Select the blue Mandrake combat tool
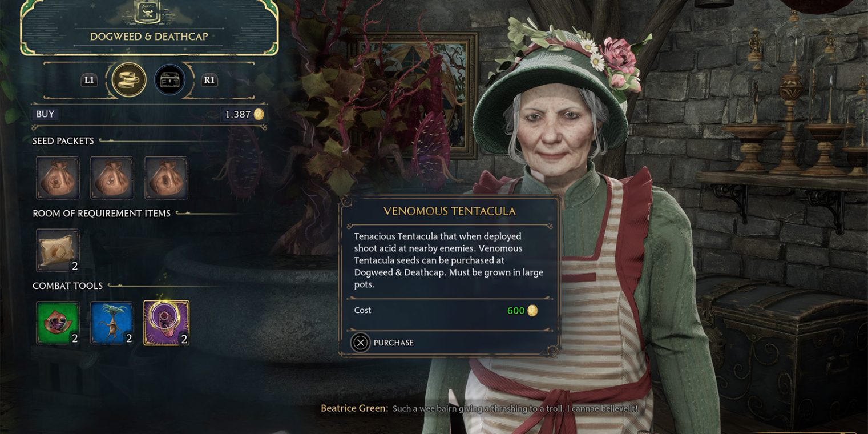868x434 pixels. [112, 323]
